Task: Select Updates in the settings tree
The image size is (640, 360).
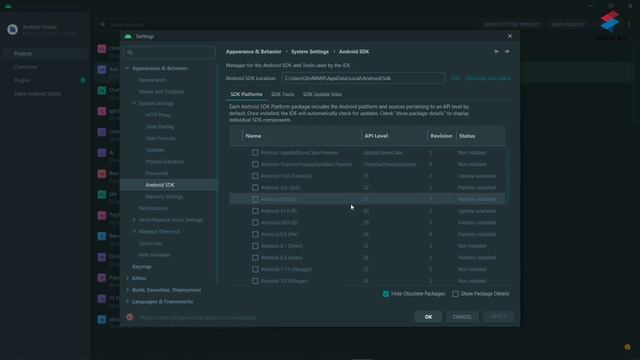Action: coord(155,150)
